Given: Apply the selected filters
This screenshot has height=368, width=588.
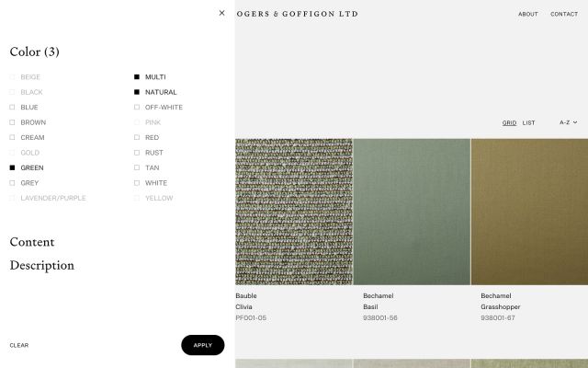Looking at the screenshot, I should [x=203, y=345].
